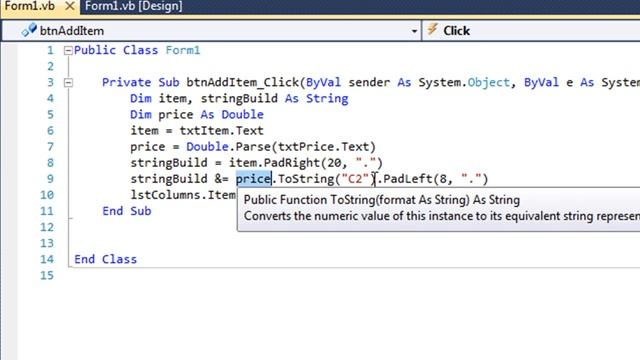The image size is (640, 360).
Task: Click Double.Parse on line 7
Action: (229, 147)
